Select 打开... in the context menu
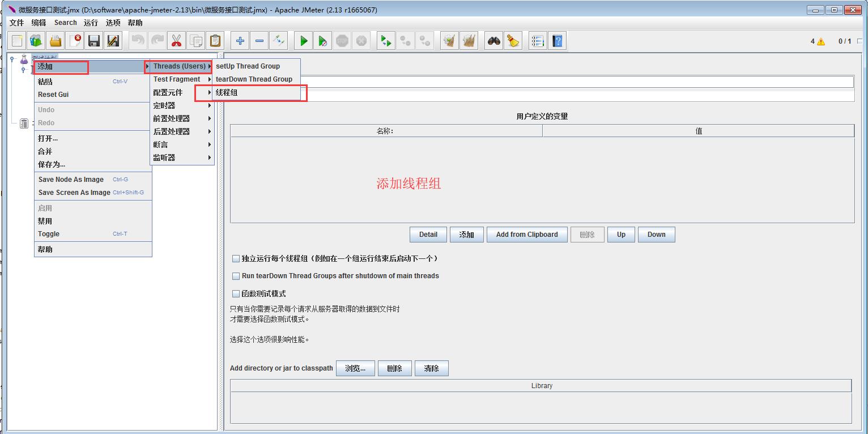868x434 pixels. click(93, 138)
